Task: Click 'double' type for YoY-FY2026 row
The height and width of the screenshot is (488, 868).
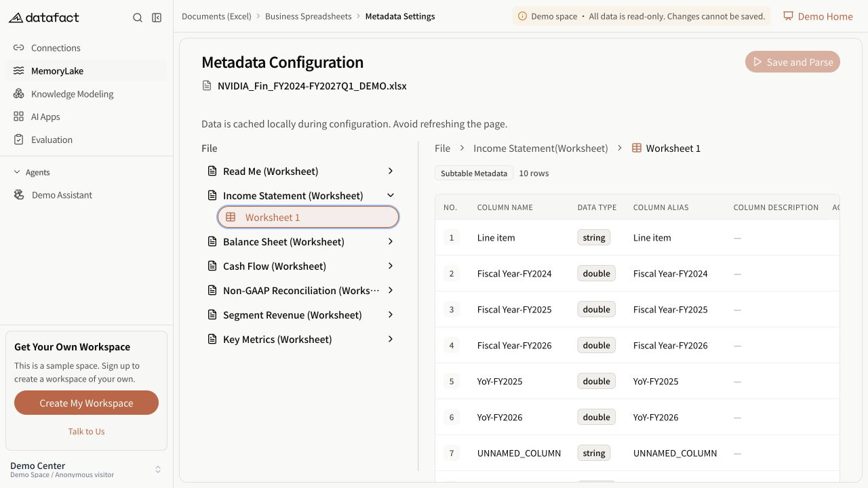Action: pyautogui.click(x=597, y=418)
